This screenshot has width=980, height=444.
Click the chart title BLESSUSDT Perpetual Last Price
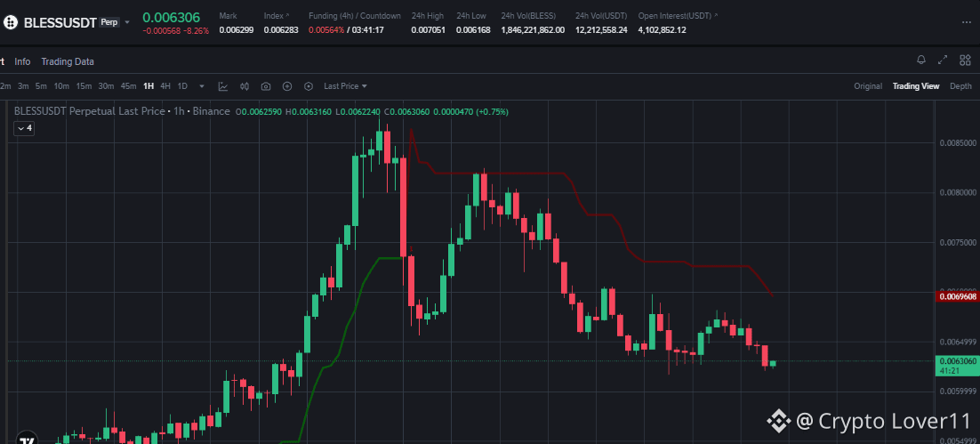coord(92,111)
